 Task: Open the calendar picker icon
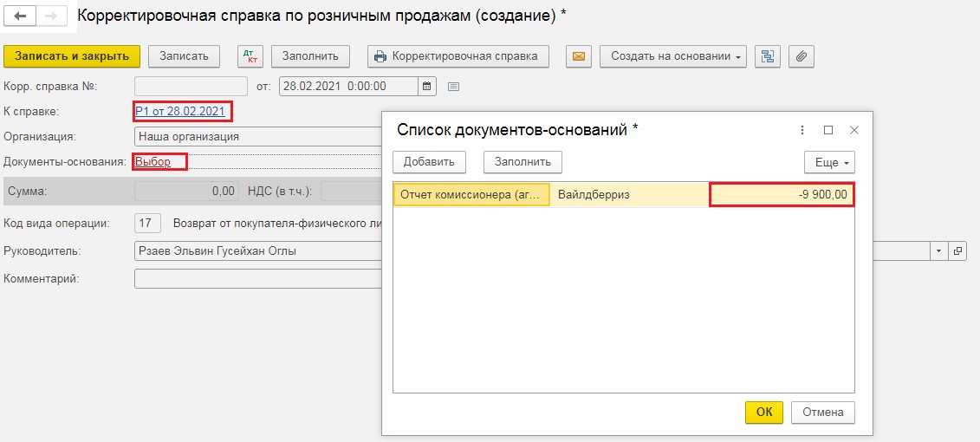coord(427,87)
